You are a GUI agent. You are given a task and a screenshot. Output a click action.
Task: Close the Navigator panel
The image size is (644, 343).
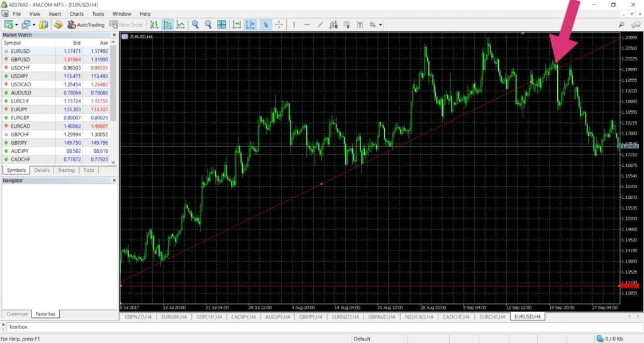coord(114,181)
